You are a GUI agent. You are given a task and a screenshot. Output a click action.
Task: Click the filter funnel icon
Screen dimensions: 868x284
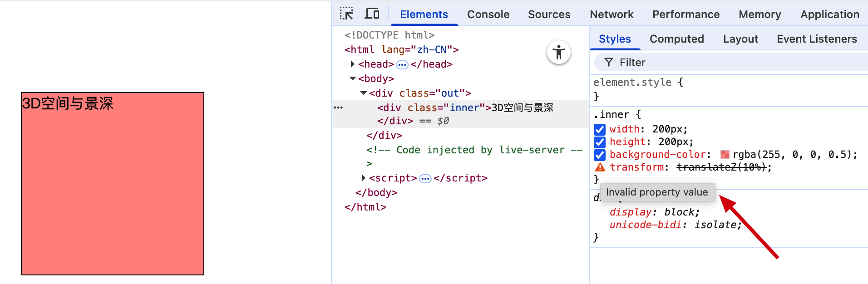[x=609, y=62]
